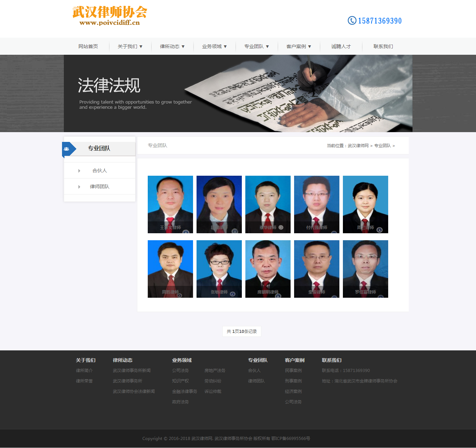476x448 pixels.
Task: Open the second lawyer photo, woman on dark blue
Action: click(x=219, y=204)
